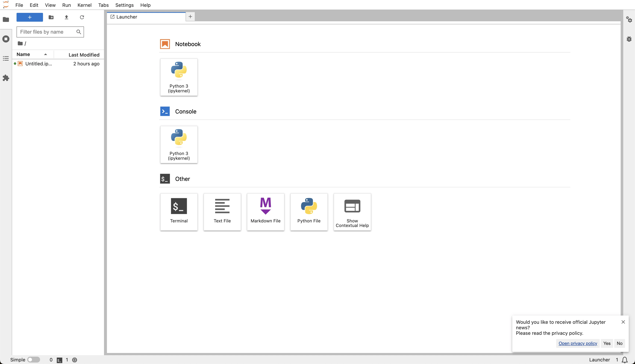Open privacy policy link
The width and height of the screenshot is (635, 364).
pyautogui.click(x=578, y=343)
